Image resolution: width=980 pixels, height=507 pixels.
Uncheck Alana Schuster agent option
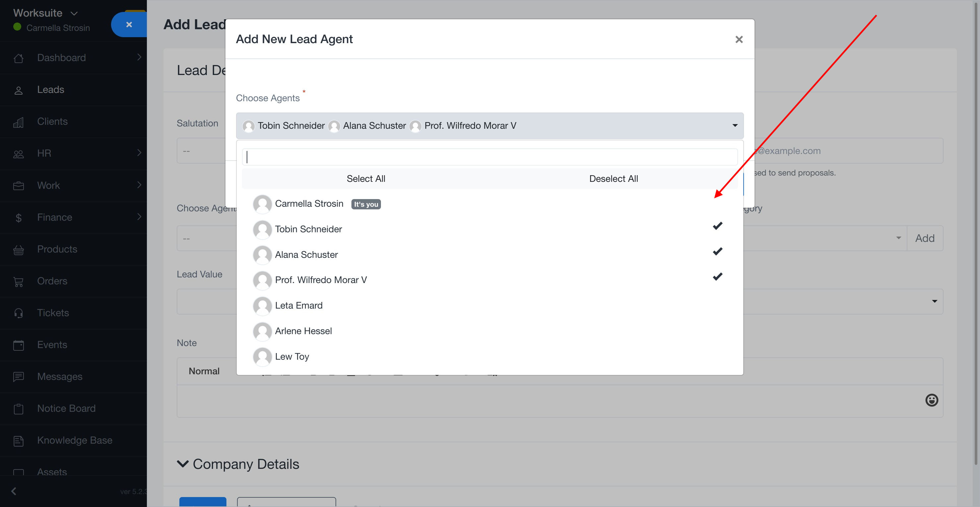pyautogui.click(x=306, y=254)
